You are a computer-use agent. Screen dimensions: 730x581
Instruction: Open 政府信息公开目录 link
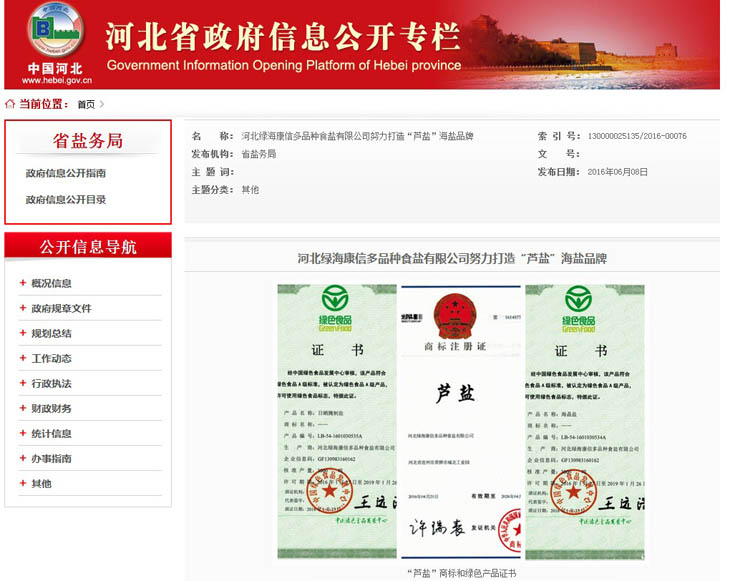click(x=66, y=200)
